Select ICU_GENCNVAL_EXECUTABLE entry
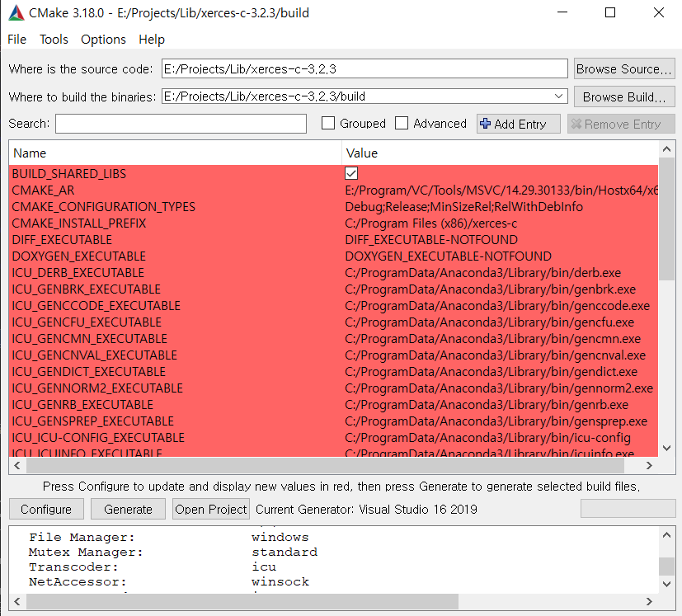The width and height of the screenshot is (682, 616). pos(94,355)
